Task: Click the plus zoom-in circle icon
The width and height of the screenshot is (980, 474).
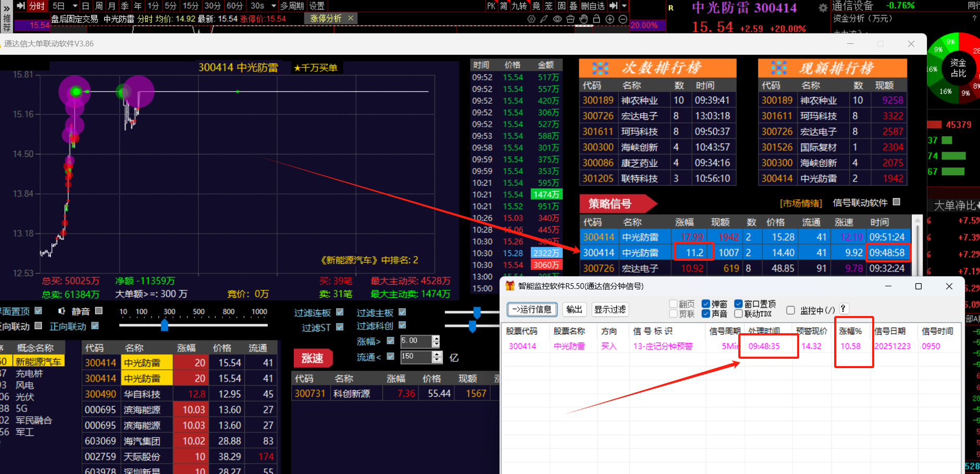Action: [x=610, y=19]
